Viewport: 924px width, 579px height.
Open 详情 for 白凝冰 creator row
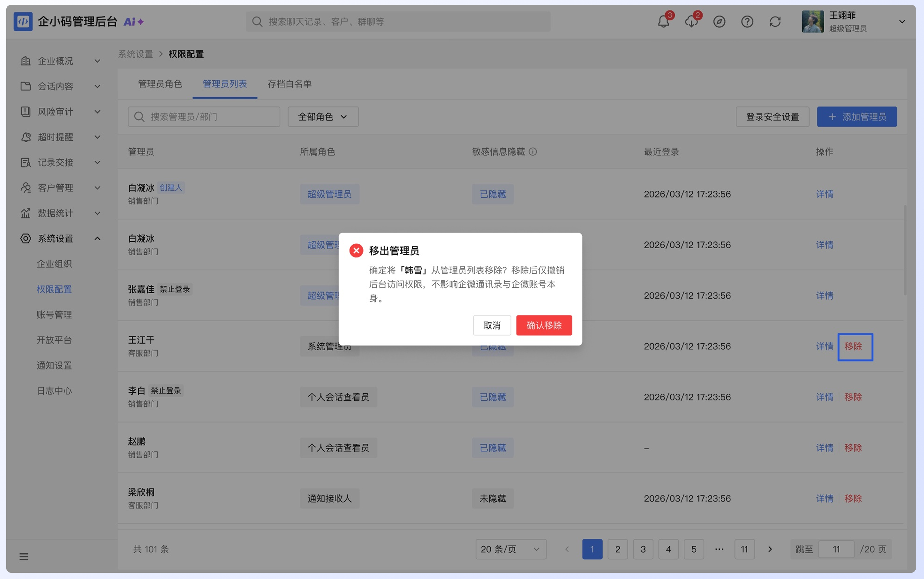click(x=824, y=194)
